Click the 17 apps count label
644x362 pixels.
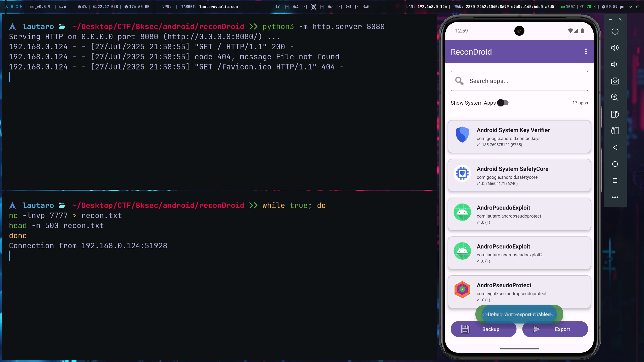tap(580, 103)
